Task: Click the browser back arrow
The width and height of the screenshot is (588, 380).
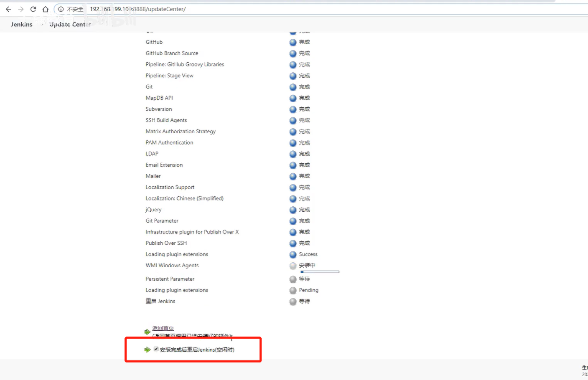Action: 8,9
